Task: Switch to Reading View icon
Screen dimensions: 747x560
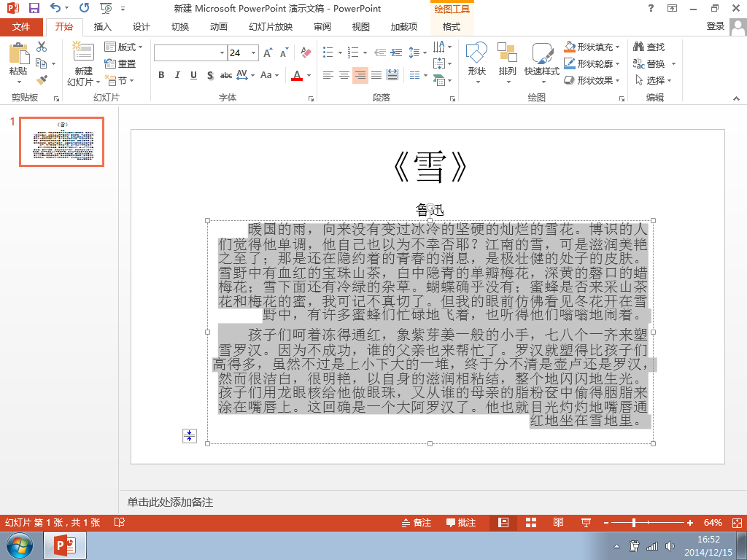Action: click(x=558, y=522)
